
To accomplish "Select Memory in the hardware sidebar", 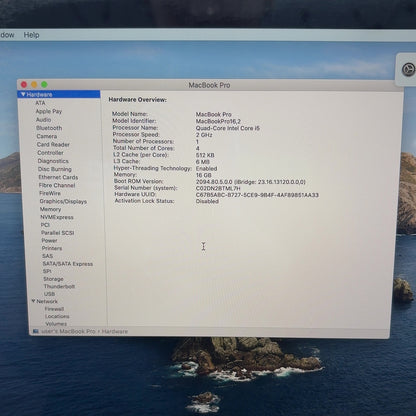I will click(x=50, y=209).
